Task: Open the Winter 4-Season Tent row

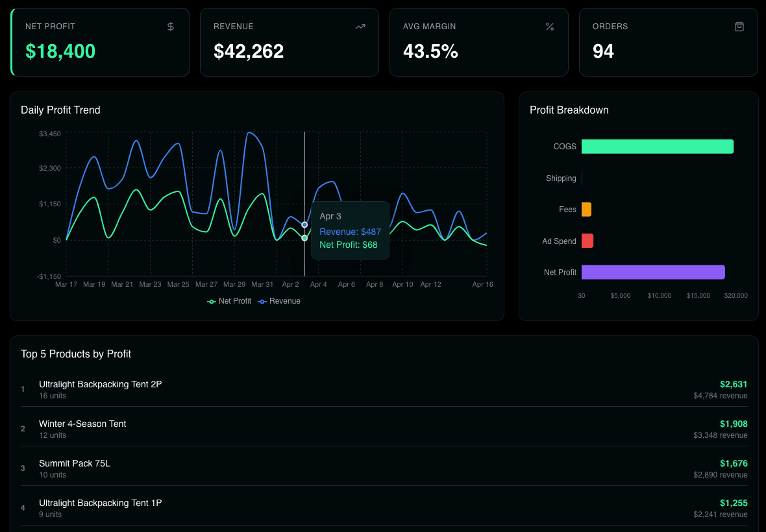Action: click(x=384, y=429)
